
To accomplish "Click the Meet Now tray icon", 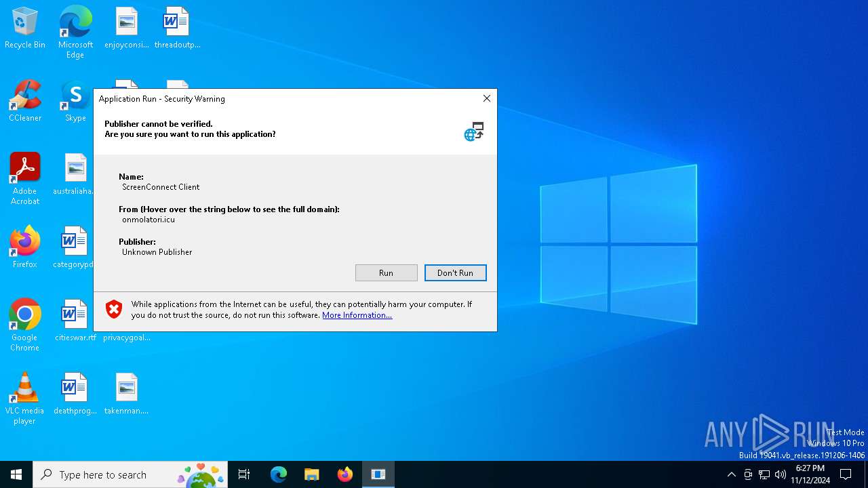I will (x=748, y=474).
